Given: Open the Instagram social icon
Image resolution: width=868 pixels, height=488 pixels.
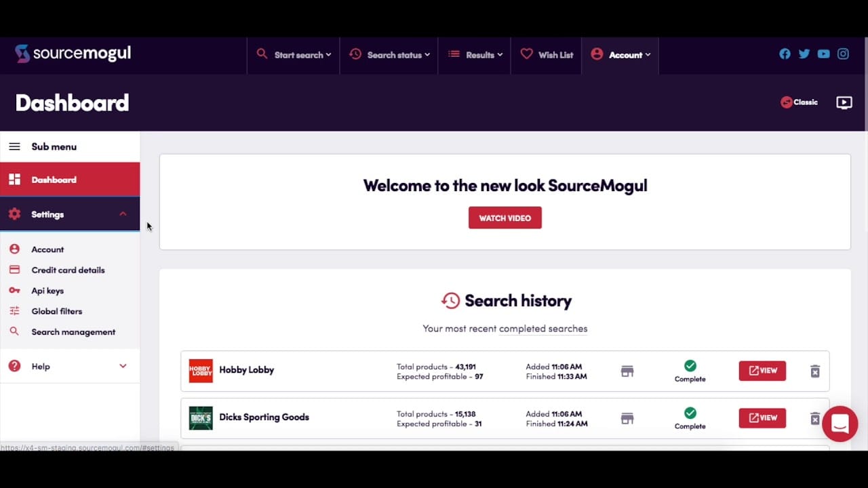Looking at the screenshot, I should click(843, 54).
